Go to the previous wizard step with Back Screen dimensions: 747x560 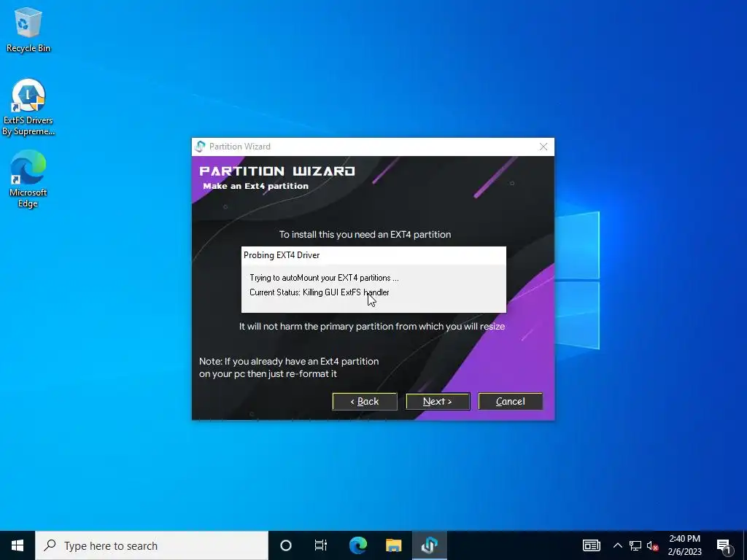[365, 402]
